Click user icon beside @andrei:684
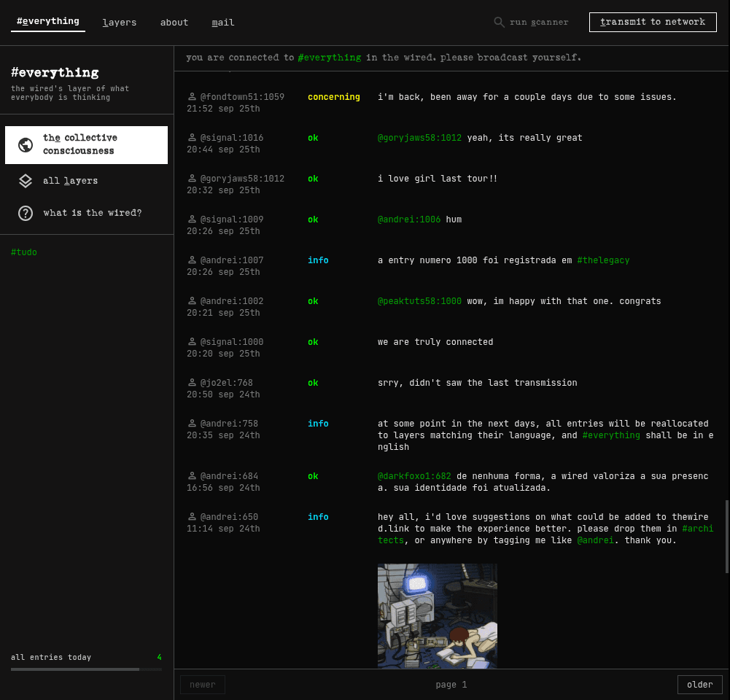The height and width of the screenshot is (700, 730). click(x=192, y=476)
